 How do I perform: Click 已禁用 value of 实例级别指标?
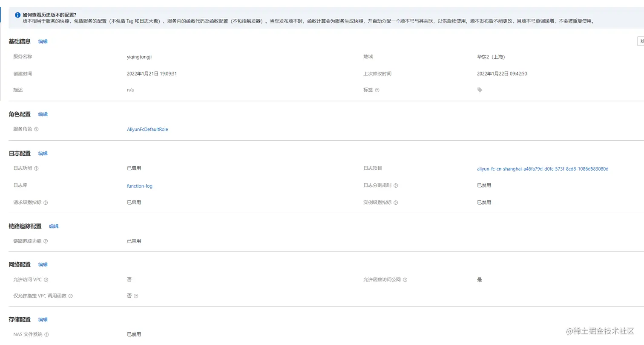484,203
